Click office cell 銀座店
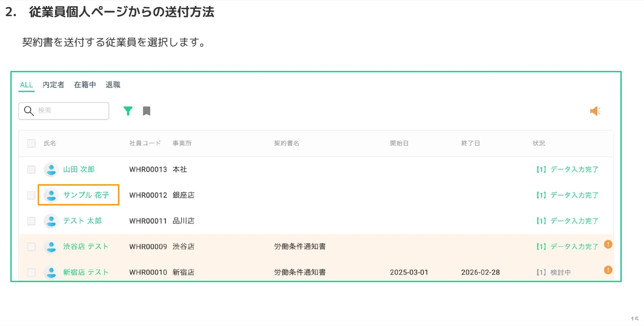Screen dimensions: 644x326 click(184, 195)
